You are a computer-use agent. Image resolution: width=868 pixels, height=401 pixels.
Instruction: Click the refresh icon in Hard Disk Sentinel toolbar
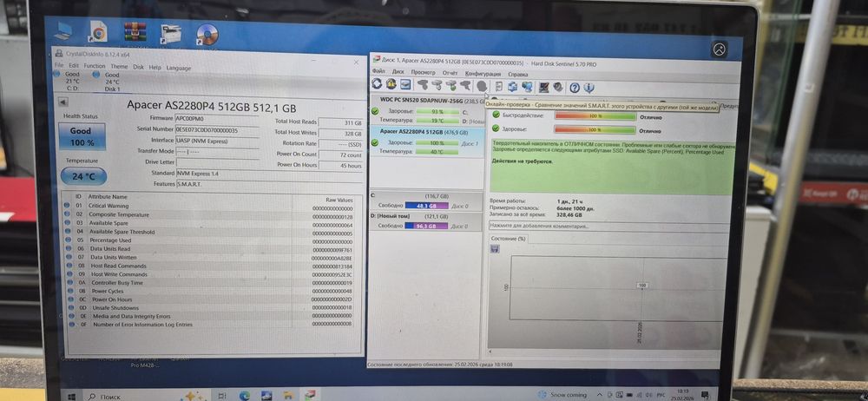tap(377, 83)
